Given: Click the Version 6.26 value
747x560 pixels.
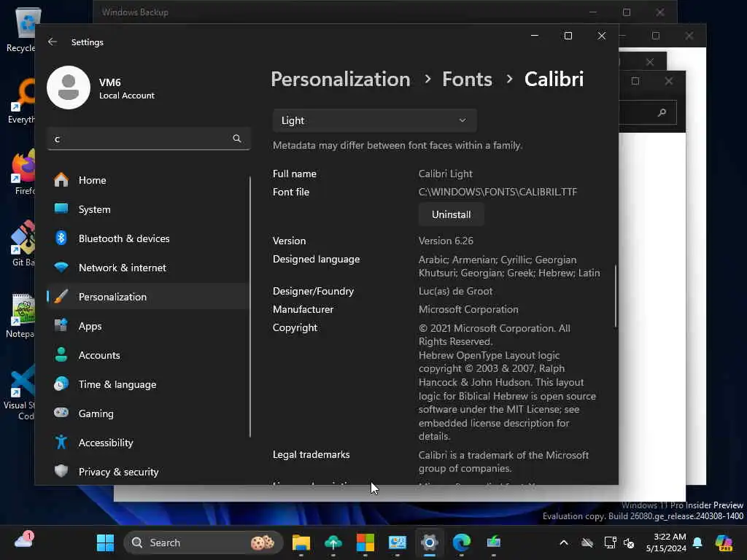Looking at the screenshot, I should point(446,241).
